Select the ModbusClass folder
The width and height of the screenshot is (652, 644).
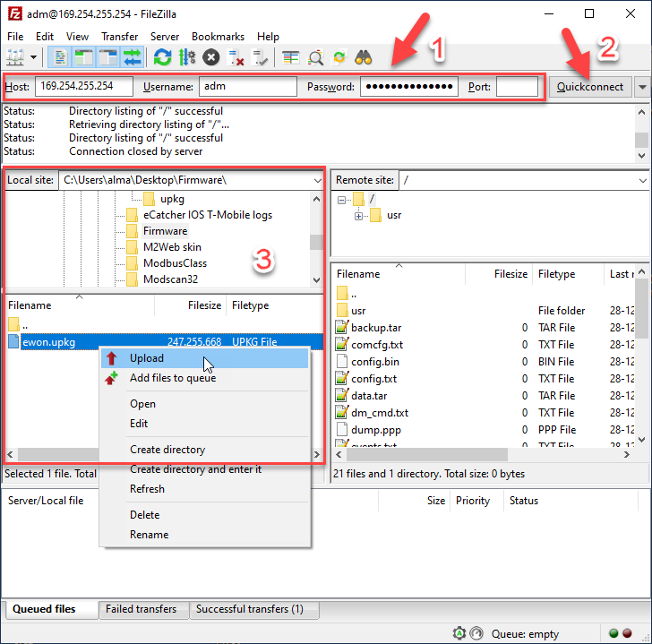click(175, 263)
